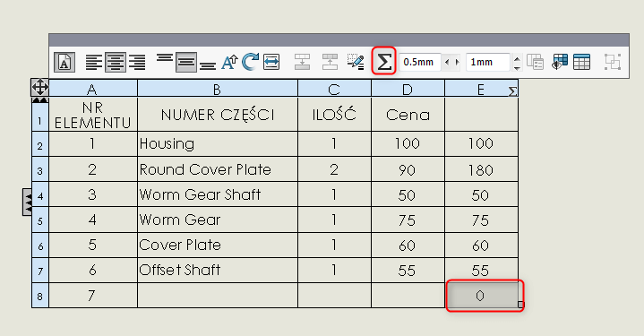
Task: Expand the side tab with left arrows
Action: [x=27, y=202]
